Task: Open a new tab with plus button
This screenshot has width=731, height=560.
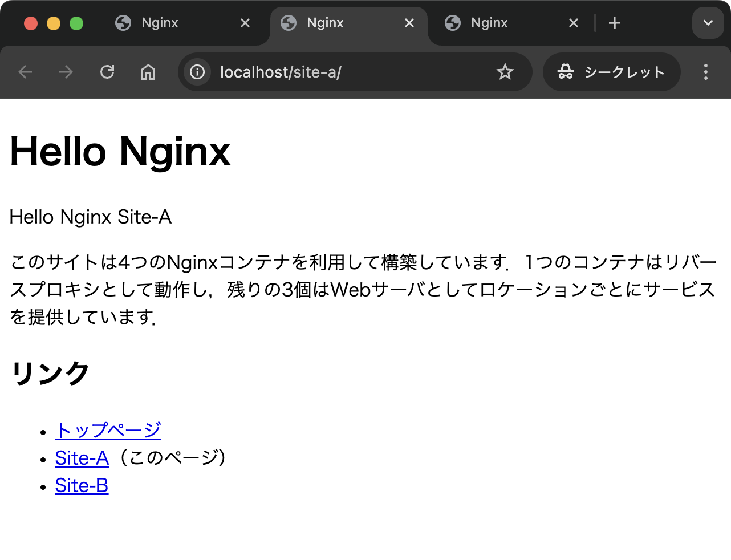Action: [x=614, y=23]
